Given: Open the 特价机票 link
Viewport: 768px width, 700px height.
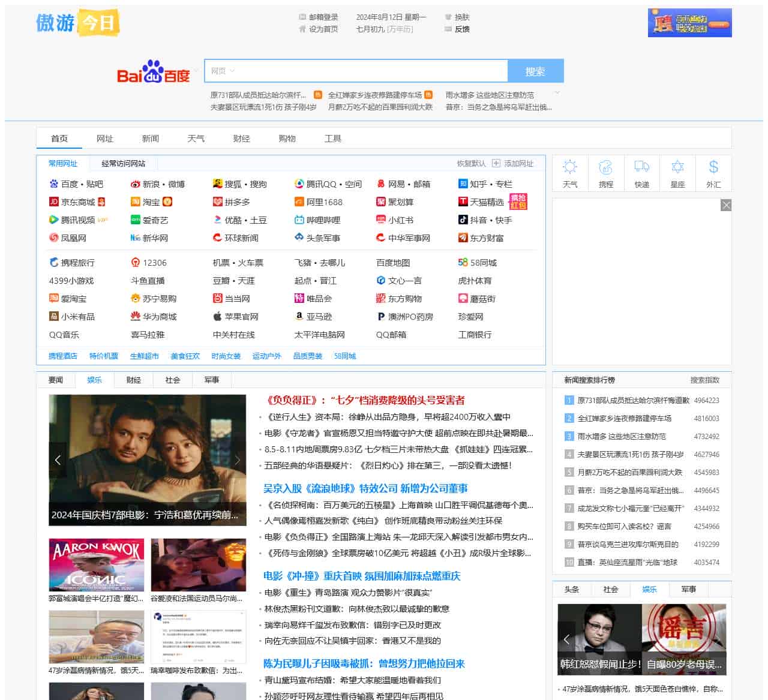Looking at the screenshot, I should coord(104,356).
